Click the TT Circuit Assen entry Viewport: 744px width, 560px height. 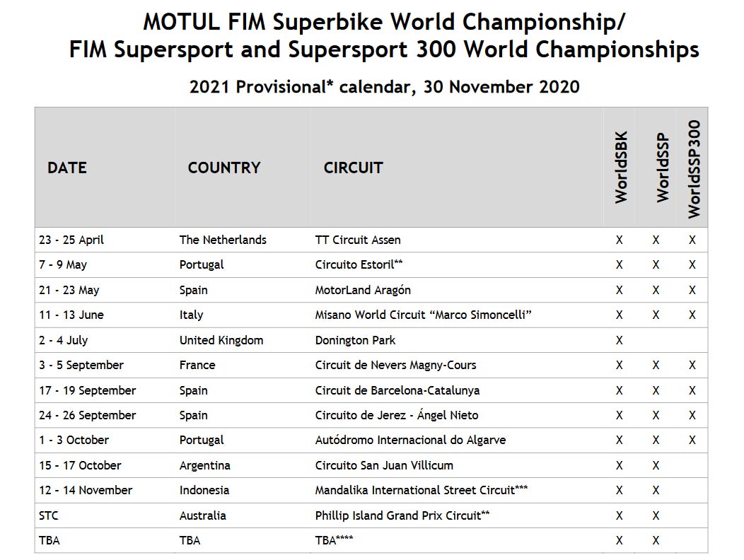(358, 240)
